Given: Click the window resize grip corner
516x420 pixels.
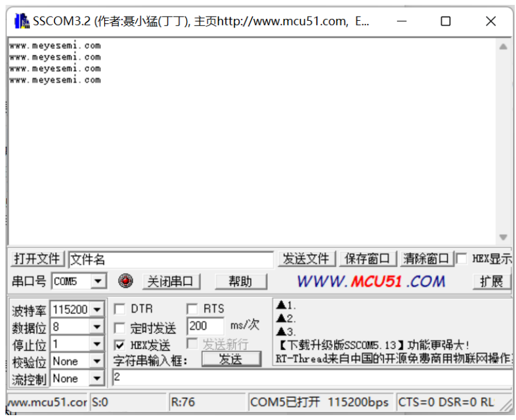Looking at the screenshot, I should point(506,407).
